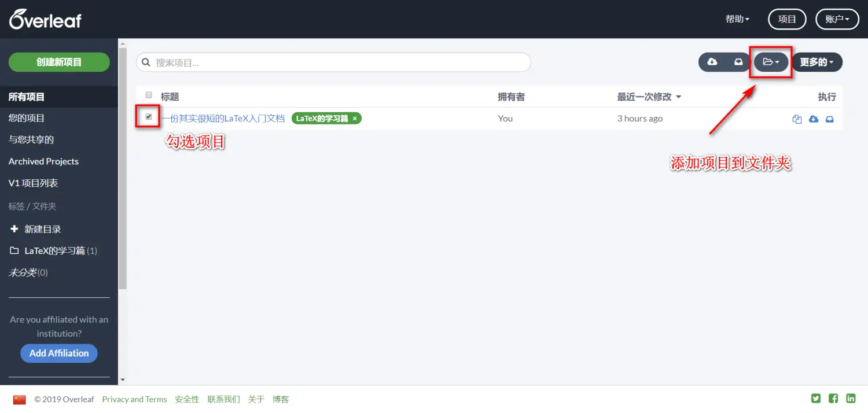Click the LaTeX的学习篇 tag label

(x=322, y=119)
